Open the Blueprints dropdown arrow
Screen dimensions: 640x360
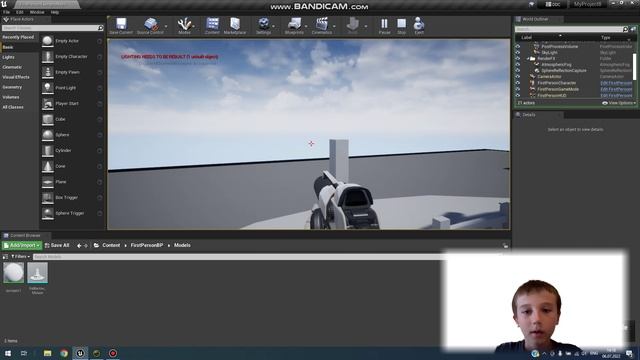coord(306,26)
